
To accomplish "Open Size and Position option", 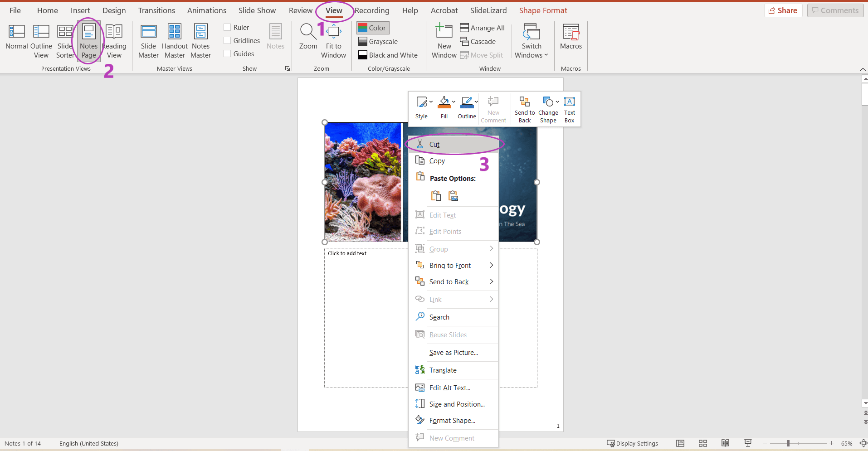I will (454, 404).
